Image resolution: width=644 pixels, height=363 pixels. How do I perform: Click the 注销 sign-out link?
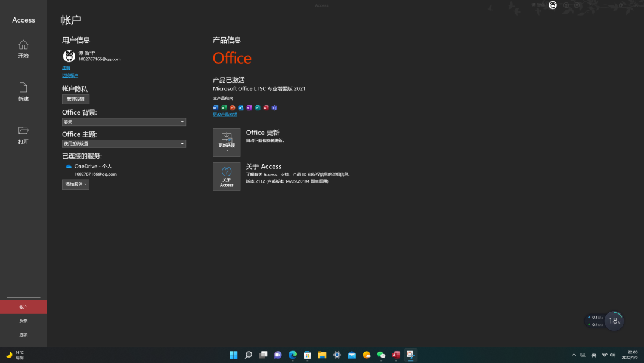(x=66, y=67)
